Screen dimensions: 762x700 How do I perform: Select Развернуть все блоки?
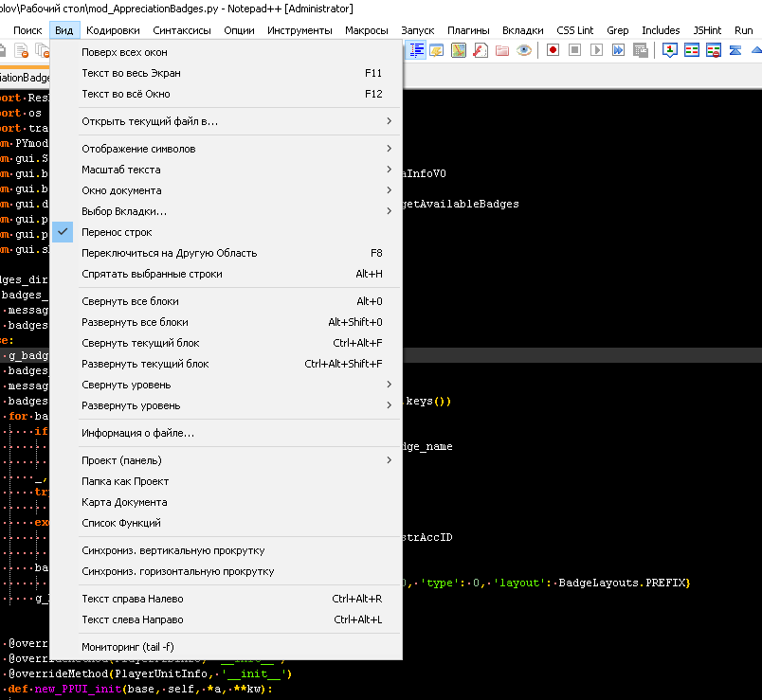[x=226, y=322]
